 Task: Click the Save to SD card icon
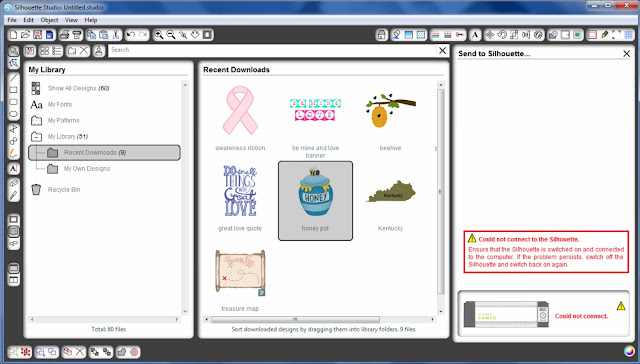click(49, 35)
